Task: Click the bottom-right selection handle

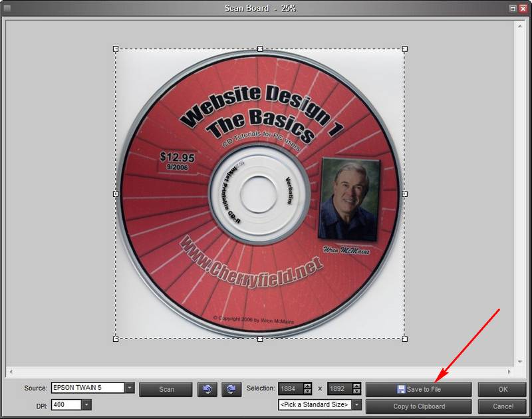Action: [405, 339]
